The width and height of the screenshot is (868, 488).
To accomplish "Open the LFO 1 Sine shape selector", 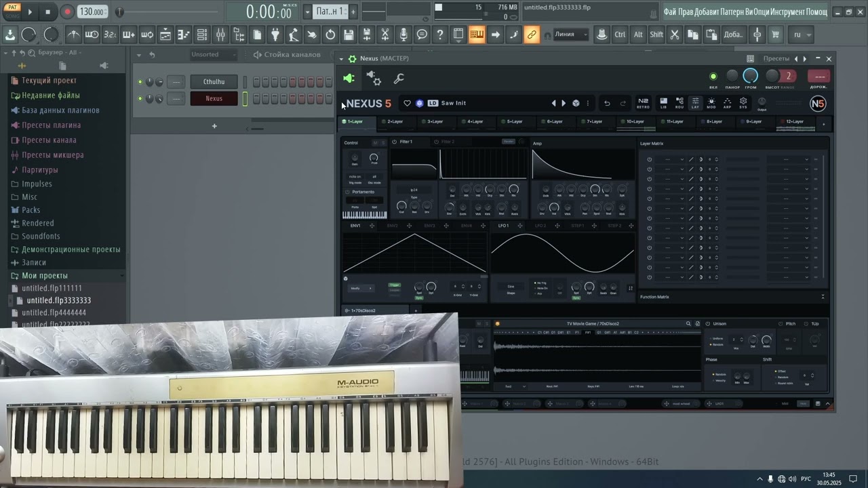I will click(511, 287).
